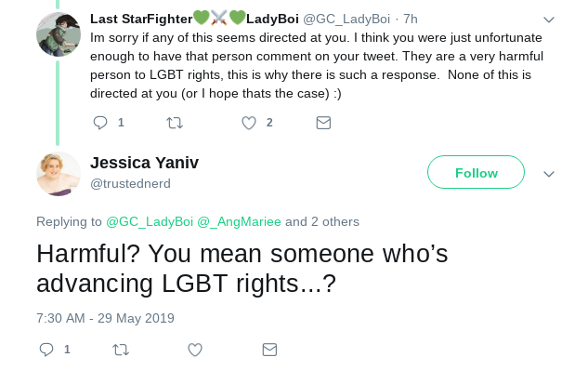Viewport: 588px width, 384px height.
Task: Open the Last StarFighter avatar image
Action: tap(59, 34)
